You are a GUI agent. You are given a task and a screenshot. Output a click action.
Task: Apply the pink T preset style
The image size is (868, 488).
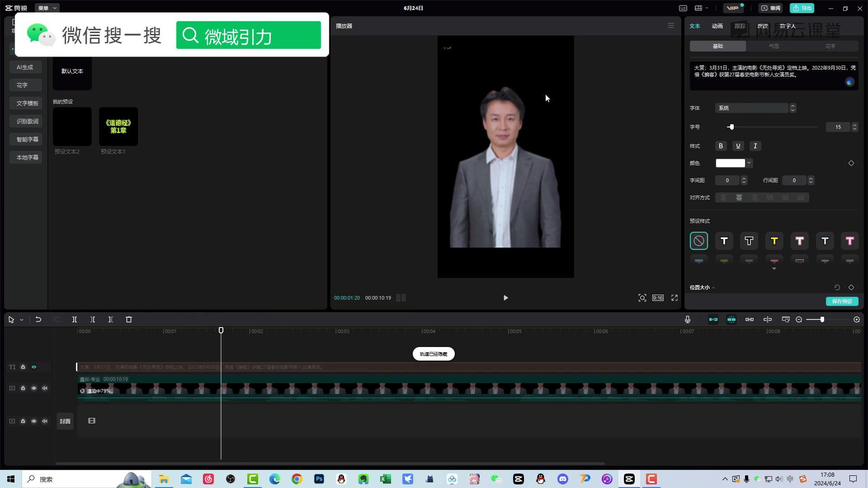pyautogui.click(x=850, y=241)
